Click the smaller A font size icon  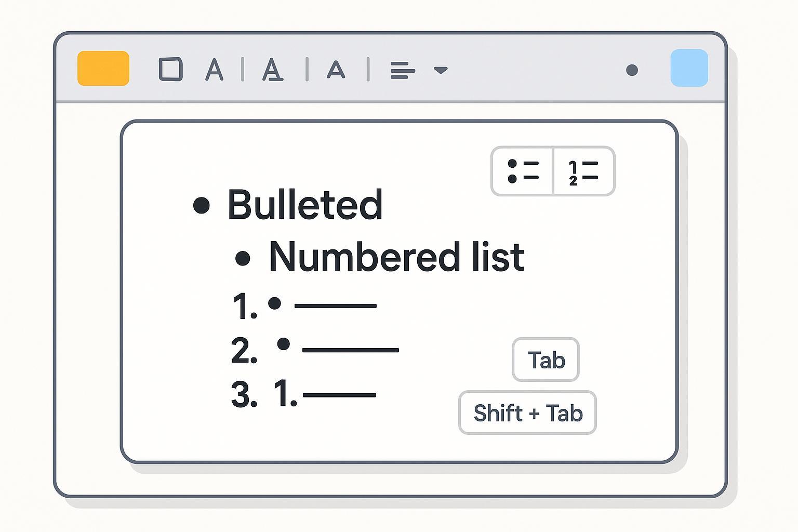(336, 70)
